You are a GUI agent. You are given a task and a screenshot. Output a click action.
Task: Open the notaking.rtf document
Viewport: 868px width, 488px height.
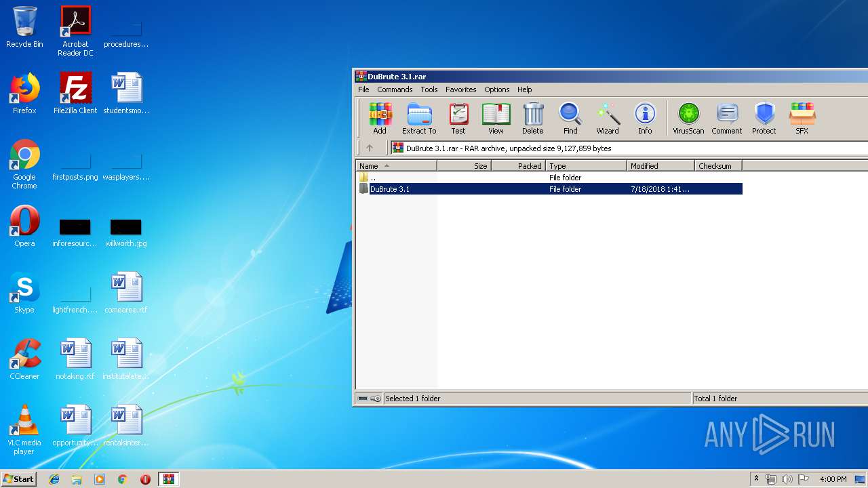[x=75, y=359]
